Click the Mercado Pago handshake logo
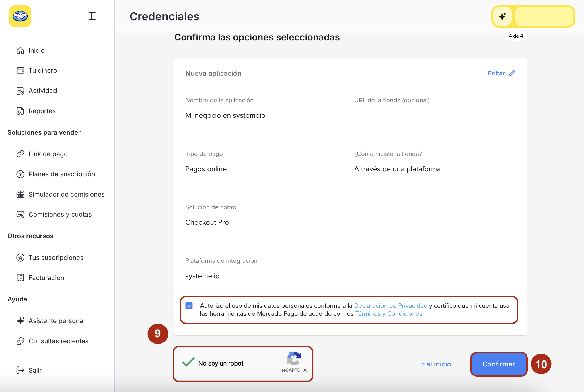This screenshot has width=584, height=392. [20, 16]
